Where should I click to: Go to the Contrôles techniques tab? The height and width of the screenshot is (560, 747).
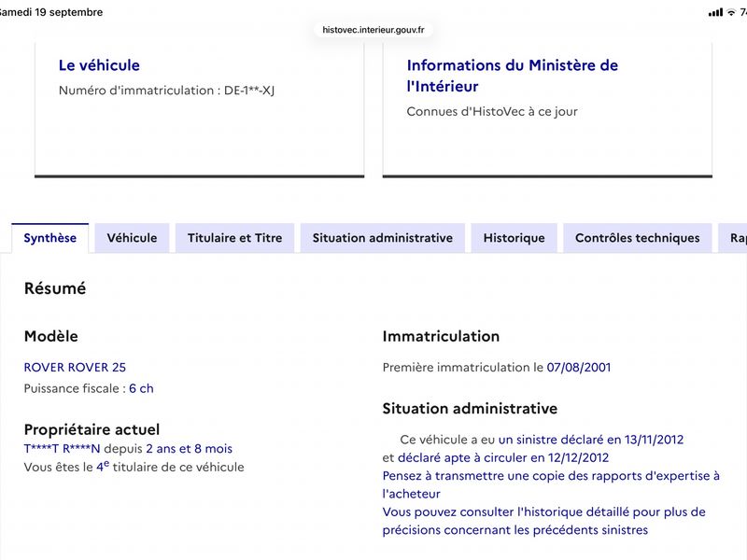638,238
